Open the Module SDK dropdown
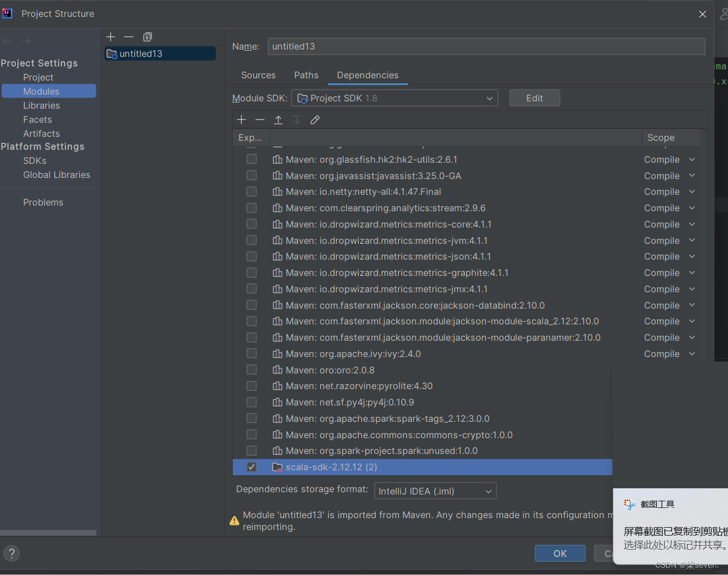This screenshot has height=575, width=728. (394, 98)
